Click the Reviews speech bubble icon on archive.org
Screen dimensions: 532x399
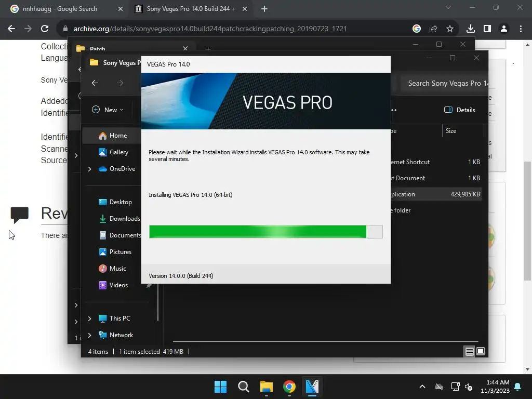tap(20, 215)
